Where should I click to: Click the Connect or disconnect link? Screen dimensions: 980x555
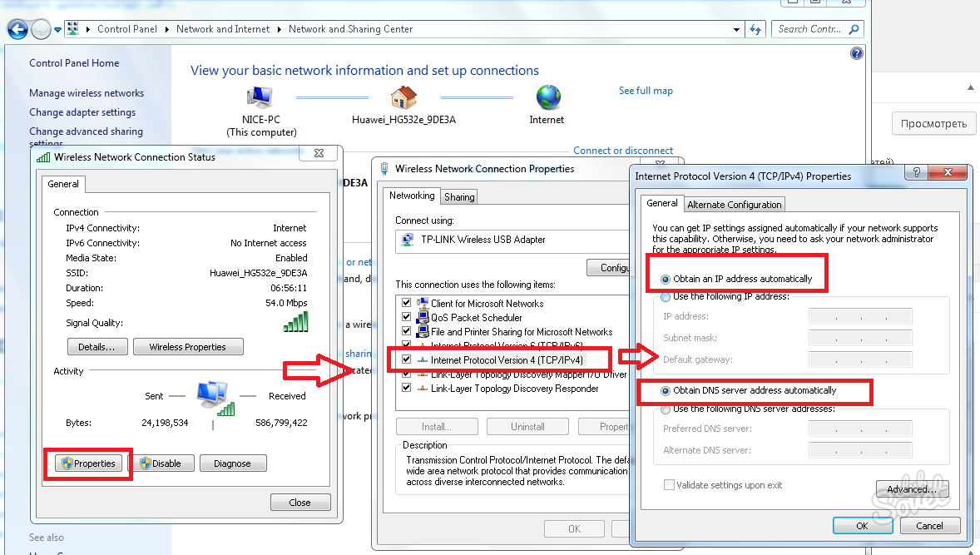623,151
